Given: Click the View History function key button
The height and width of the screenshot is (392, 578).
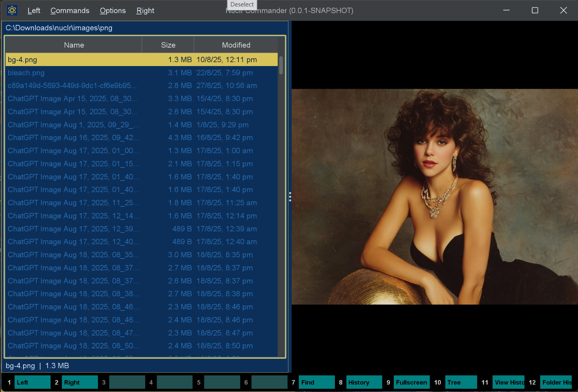Looking at the screenshot, I should [509, 382].
